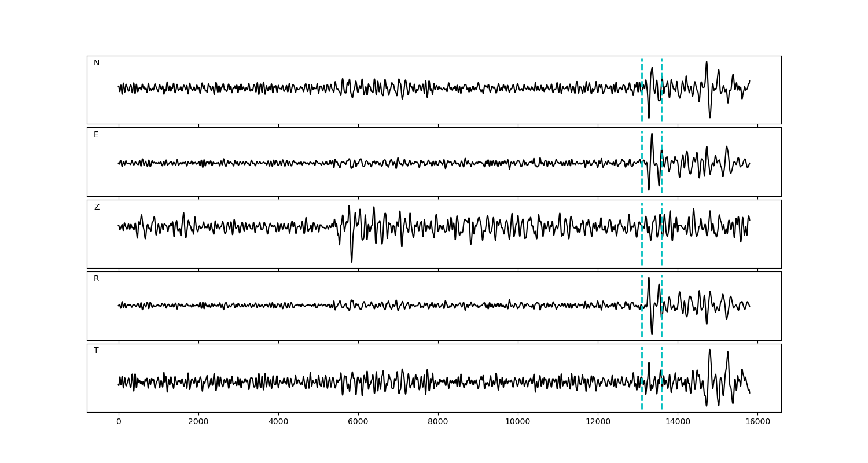
Task: Click the 8000 x-axis tick label
Action: [438, 422]
